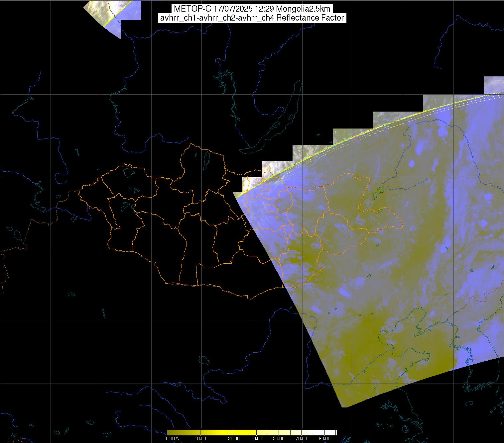Click the 30.00 label on the color scale
The height and width of the screenshot is (443, 504).
tap(256, 438)
